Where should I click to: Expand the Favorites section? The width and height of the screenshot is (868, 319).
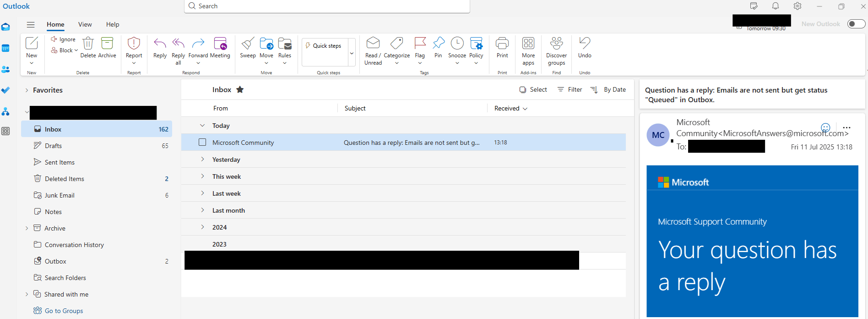pyautogui.click(x=27, y=90)
